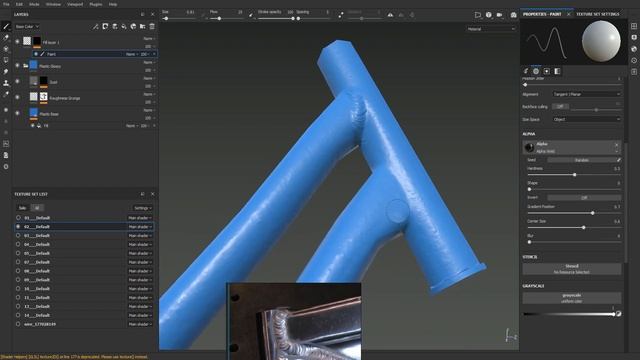Click the lazy mouse icon in top toolbar

pos(341,15)
